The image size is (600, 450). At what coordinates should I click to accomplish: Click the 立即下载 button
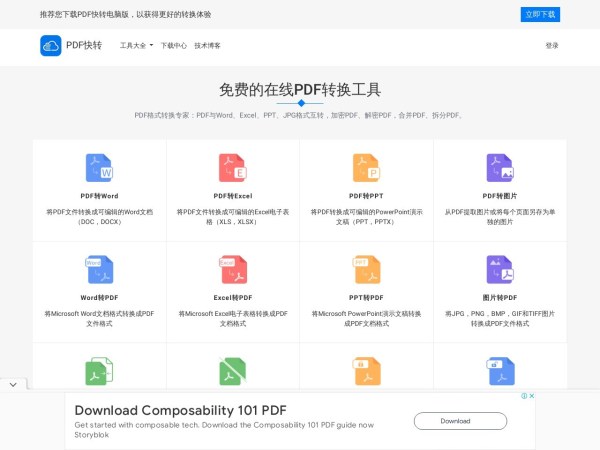pyautogui.click(x=540, y=14)
